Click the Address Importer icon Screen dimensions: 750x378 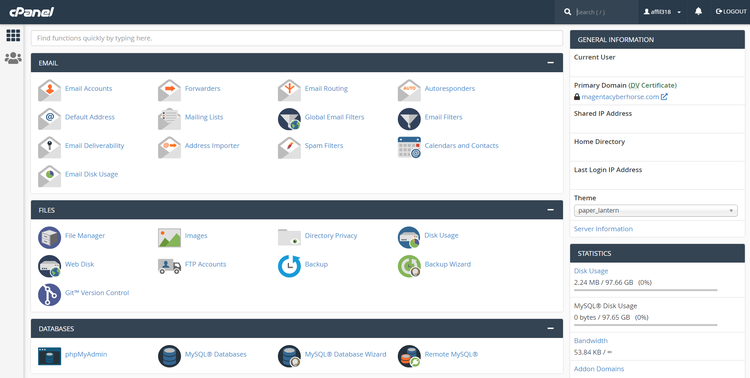pyautogui.click(x=169, y=148)
